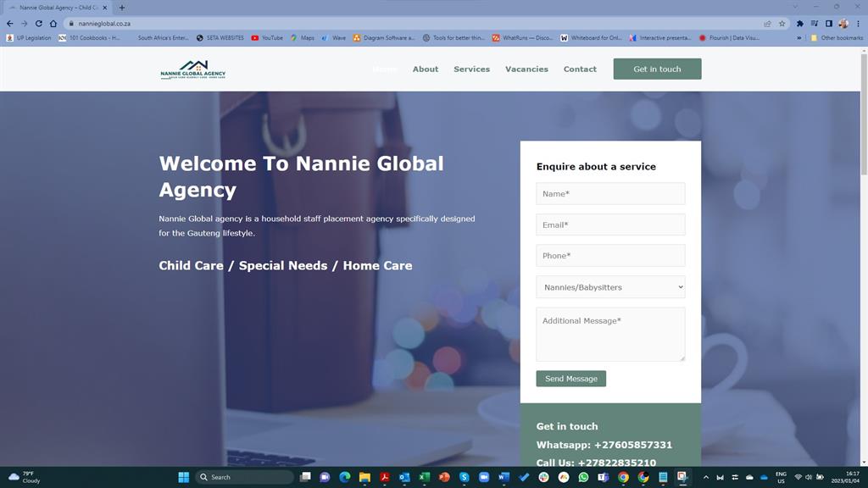Click the Phone input field

pos(610,256)
